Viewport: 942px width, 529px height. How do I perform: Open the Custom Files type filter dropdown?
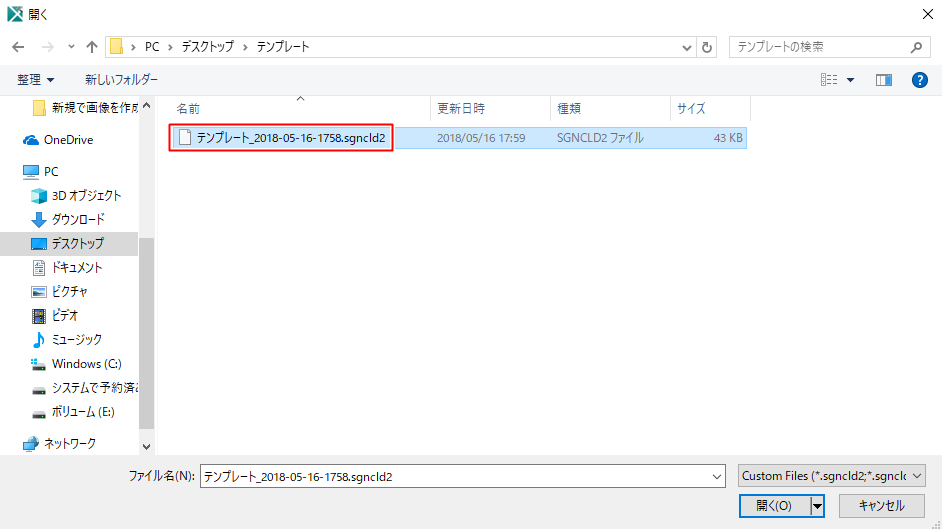pos(831,476)
